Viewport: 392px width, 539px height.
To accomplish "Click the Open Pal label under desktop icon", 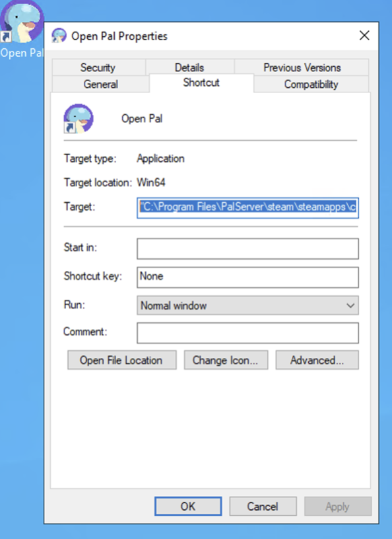I will 22,53.
